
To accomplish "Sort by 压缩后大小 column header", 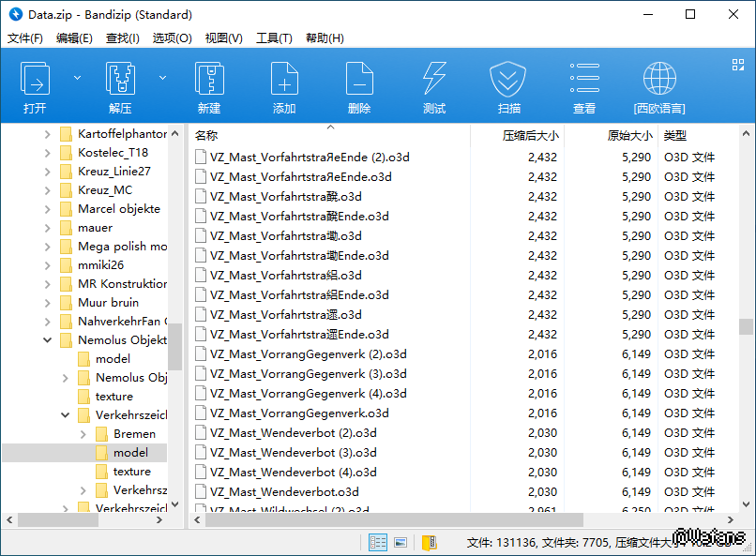I will (530, 136).
